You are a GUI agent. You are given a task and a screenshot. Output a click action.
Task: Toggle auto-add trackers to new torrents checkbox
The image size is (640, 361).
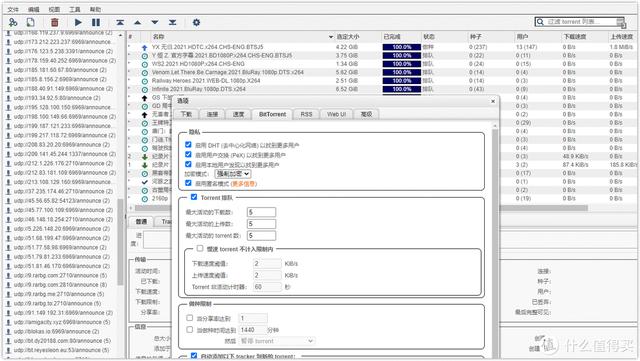(x=194, y=356)
